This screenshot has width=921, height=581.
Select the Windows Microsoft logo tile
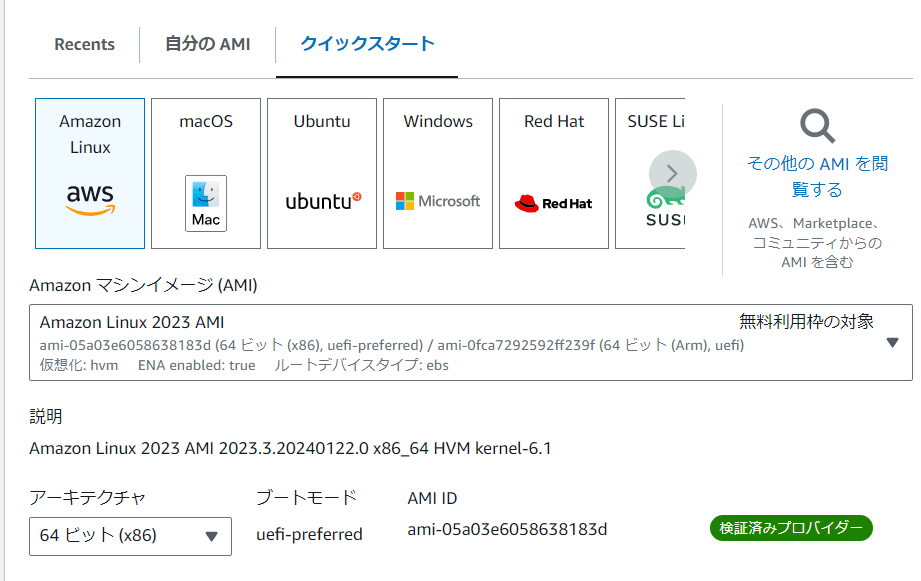point(438,173)
